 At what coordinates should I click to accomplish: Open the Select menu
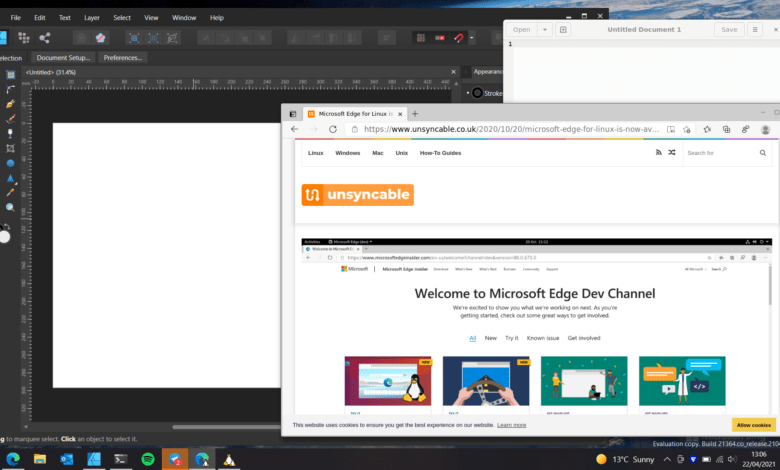tap(122, 17)
